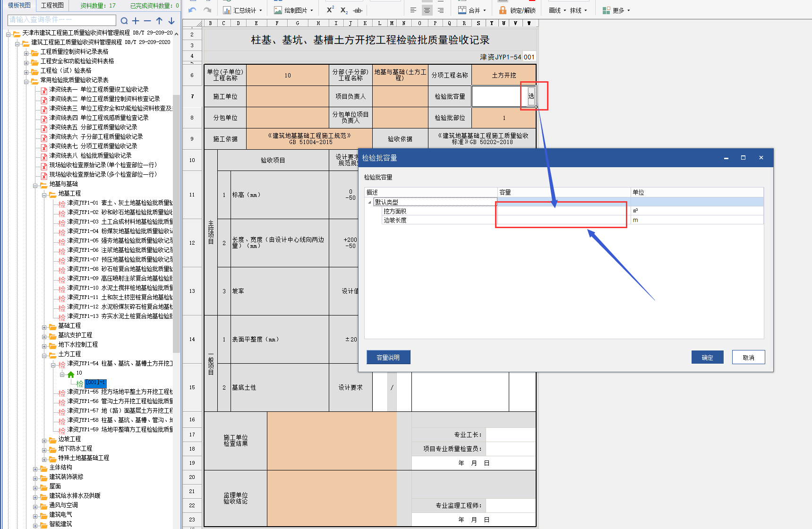
Task: Open the 合并 dropdown arrow
Action: click(485, 10)
